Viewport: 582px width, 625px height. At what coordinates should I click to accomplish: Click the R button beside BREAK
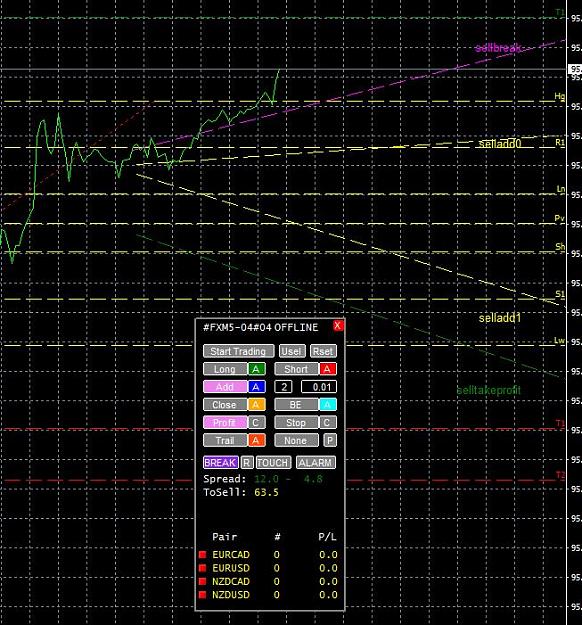(247, 462)
